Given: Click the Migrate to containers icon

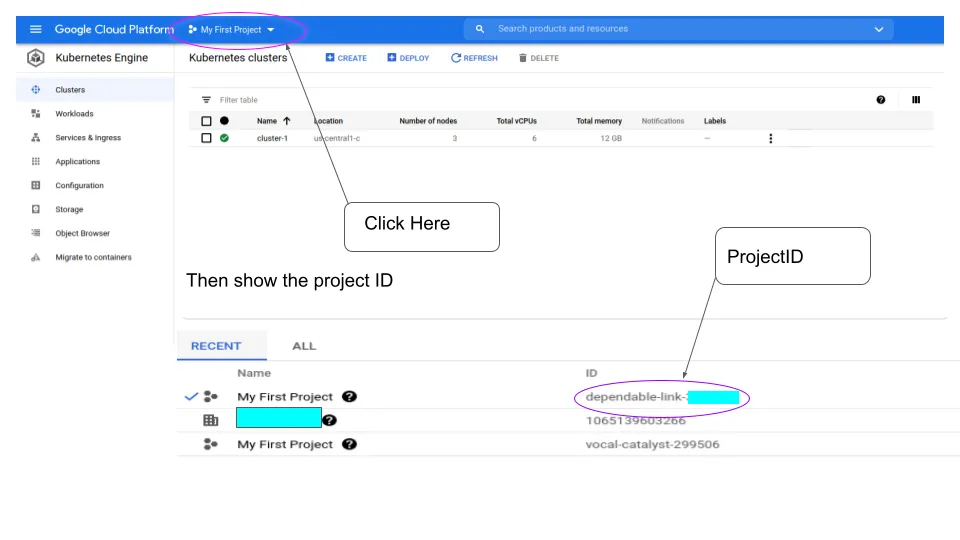Looking at the screenshot, I should coord(36,257).
